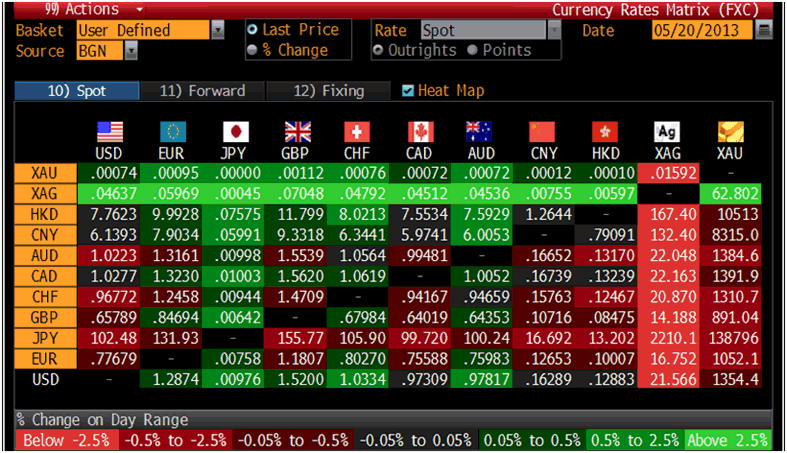787x453 pixels.
Task: Click the USD flag column header
Action: click(x=109, y=132)
